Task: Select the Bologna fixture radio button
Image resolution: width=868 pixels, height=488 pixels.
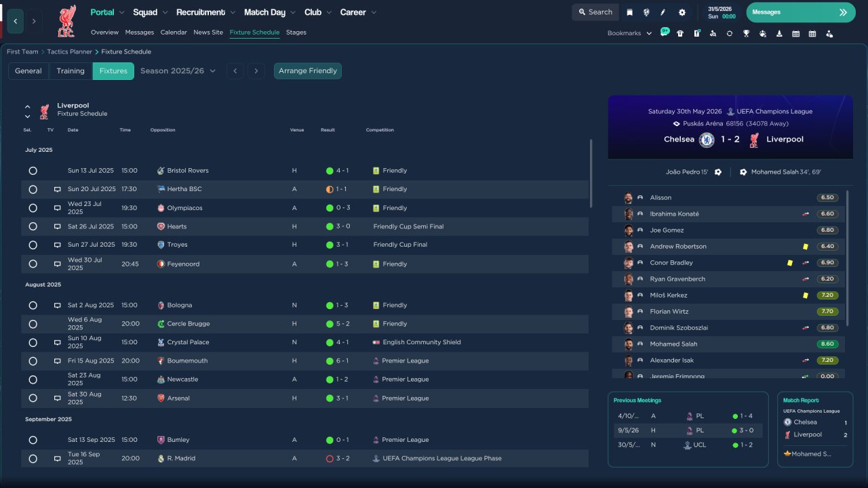Action: pyautogui.click(x=33, y=306)
